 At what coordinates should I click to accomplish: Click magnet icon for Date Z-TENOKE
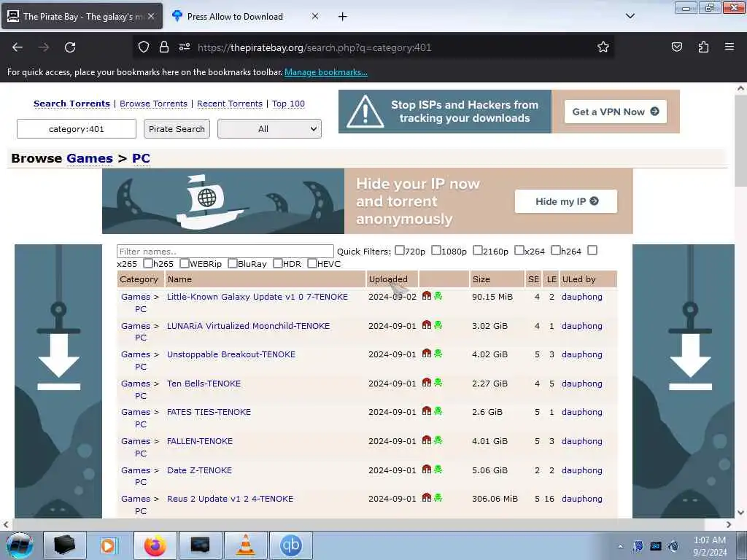[x=426, y=469]
